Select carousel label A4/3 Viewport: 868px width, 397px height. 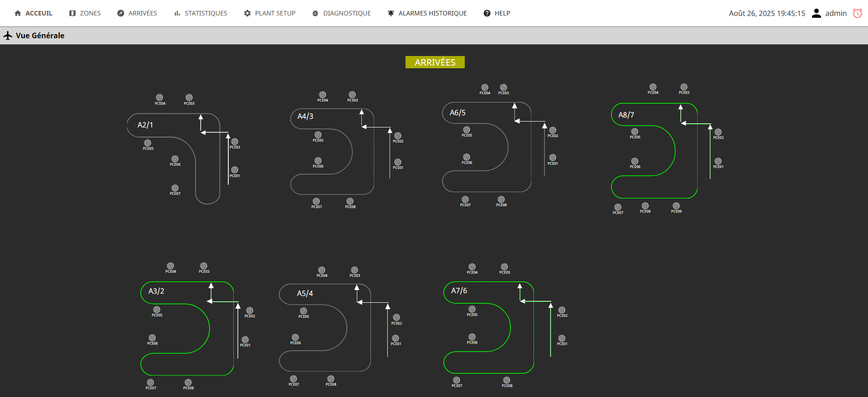305,116
